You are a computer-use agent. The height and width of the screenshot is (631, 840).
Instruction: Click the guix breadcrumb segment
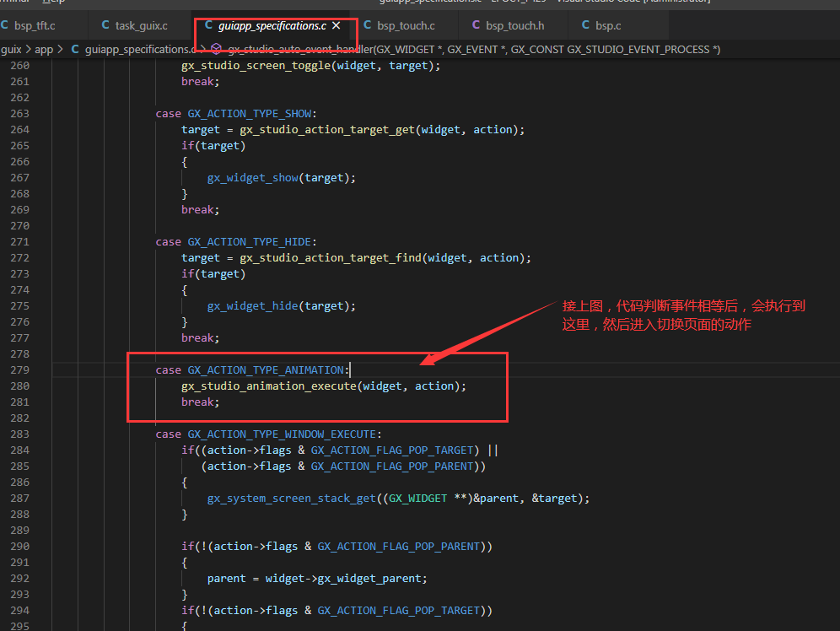click(x=11, y=49)
